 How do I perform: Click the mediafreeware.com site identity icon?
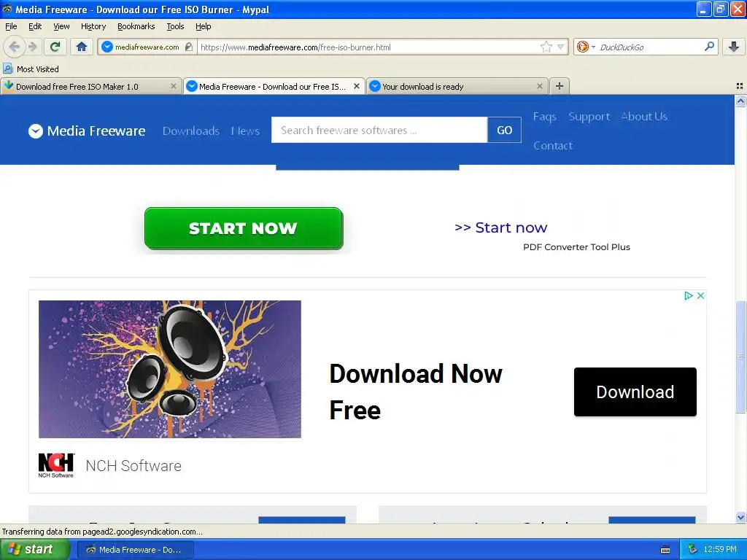108,47
